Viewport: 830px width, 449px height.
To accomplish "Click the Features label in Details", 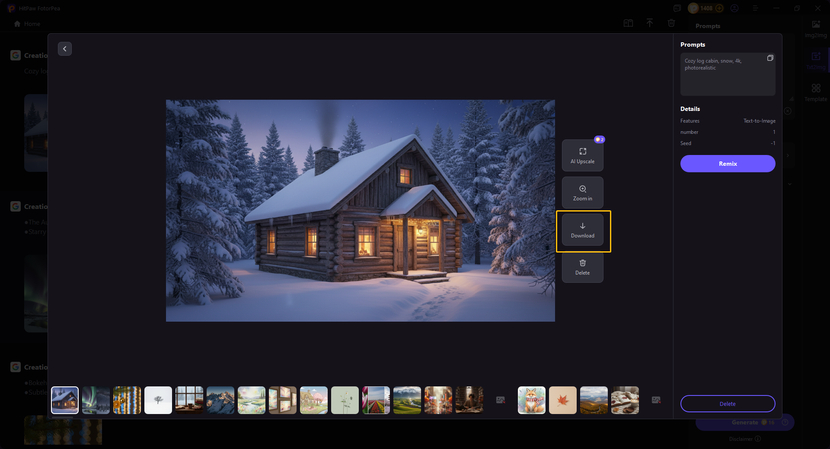I will (x=690, y=121).
